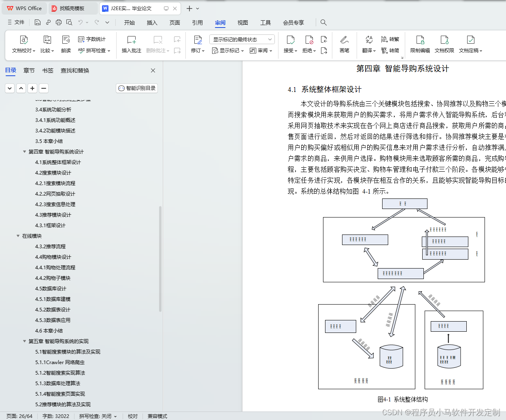Viewport: 506px width, 420px height.
Task: Click the outline panel vertical scrollbar
Action: 160,259
